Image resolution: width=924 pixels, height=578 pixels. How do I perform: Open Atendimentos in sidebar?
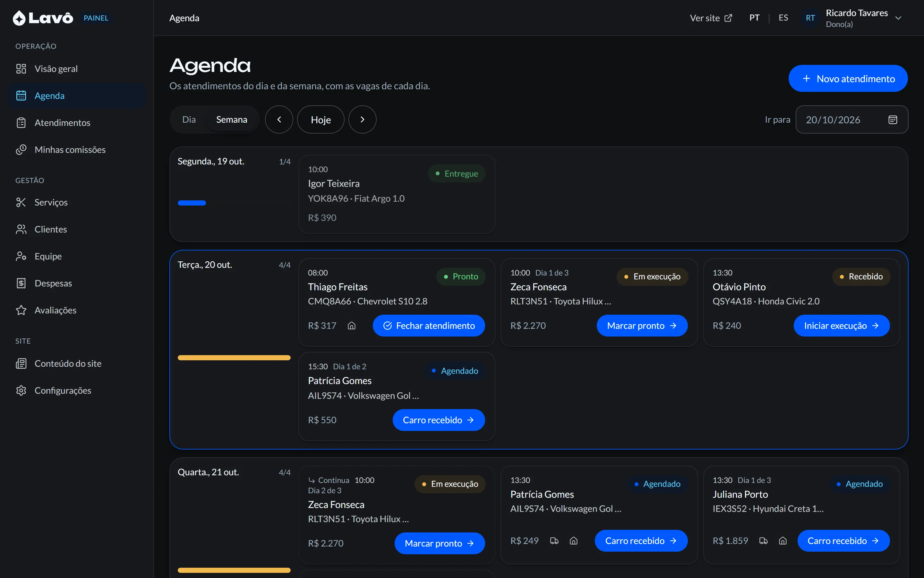point(77,123)
